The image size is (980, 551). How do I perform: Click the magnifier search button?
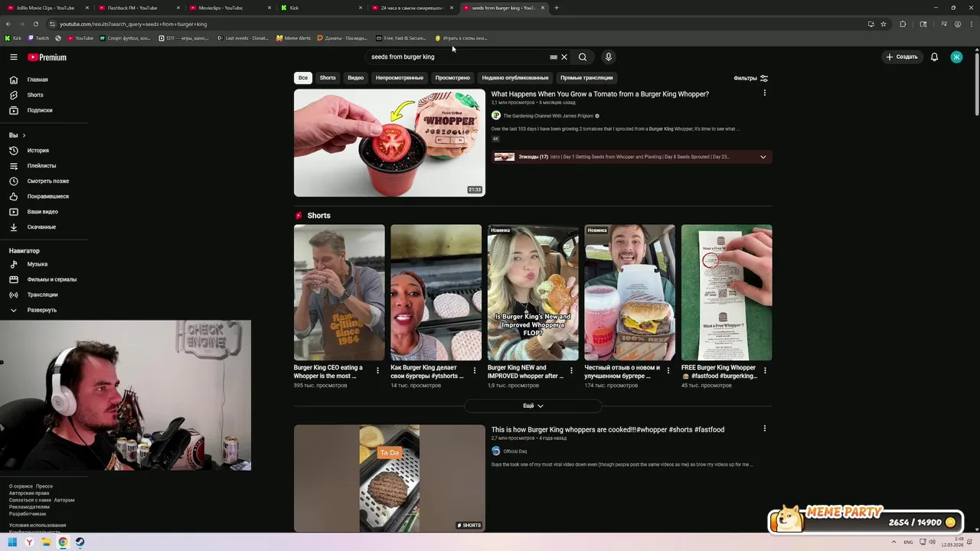click(583, 57)
